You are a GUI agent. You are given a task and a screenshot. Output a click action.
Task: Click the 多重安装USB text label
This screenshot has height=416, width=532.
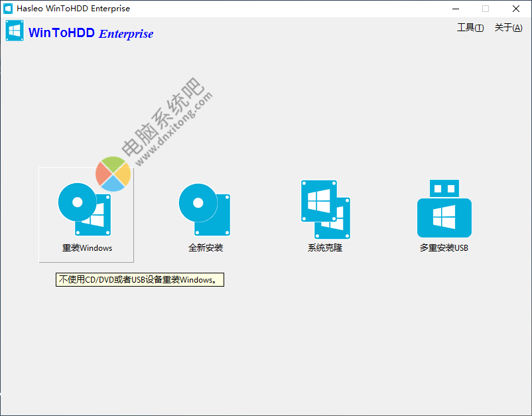tap(444, 248)
